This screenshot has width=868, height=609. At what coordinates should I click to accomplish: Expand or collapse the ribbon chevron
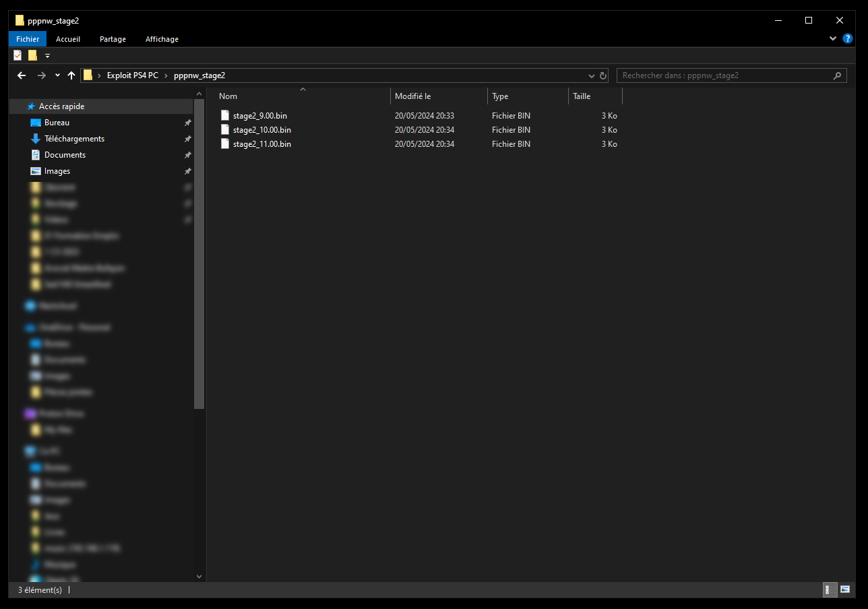coord(833,39)
